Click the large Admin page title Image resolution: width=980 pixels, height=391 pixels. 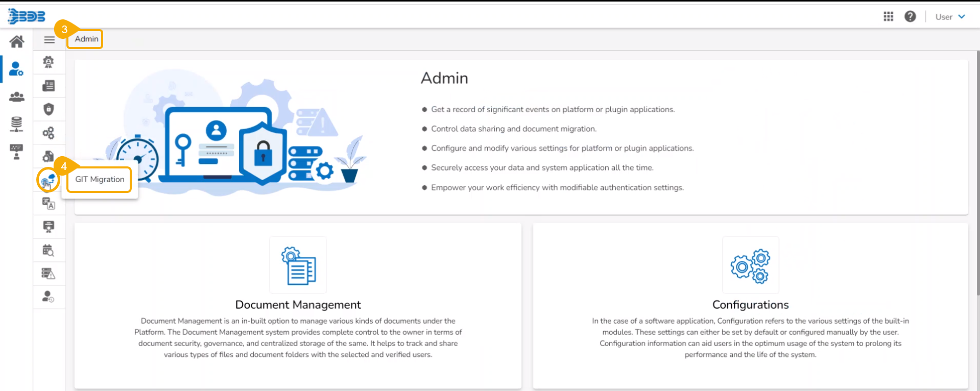pyautogui.click(x=444, y=78)
